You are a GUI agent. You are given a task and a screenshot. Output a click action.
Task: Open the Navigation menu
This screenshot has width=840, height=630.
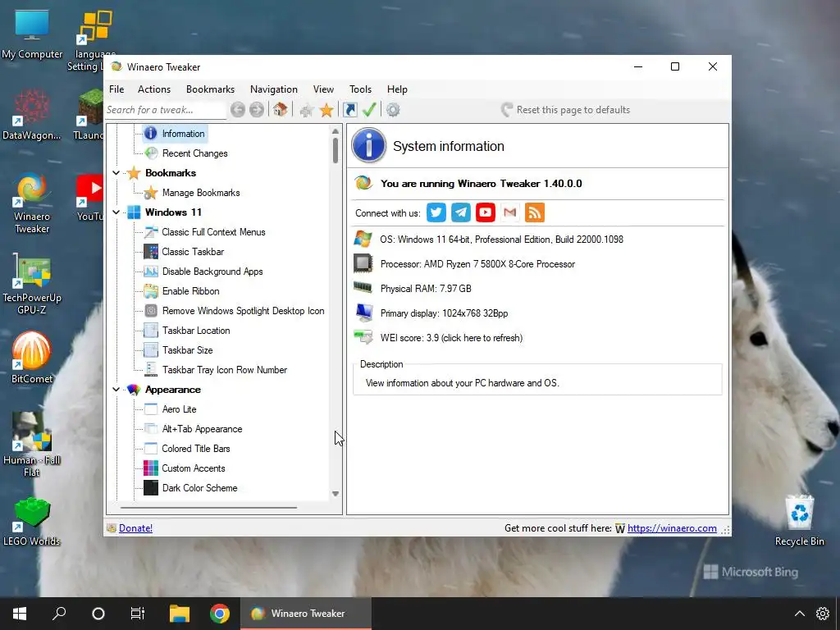click(x=274, y=89)
